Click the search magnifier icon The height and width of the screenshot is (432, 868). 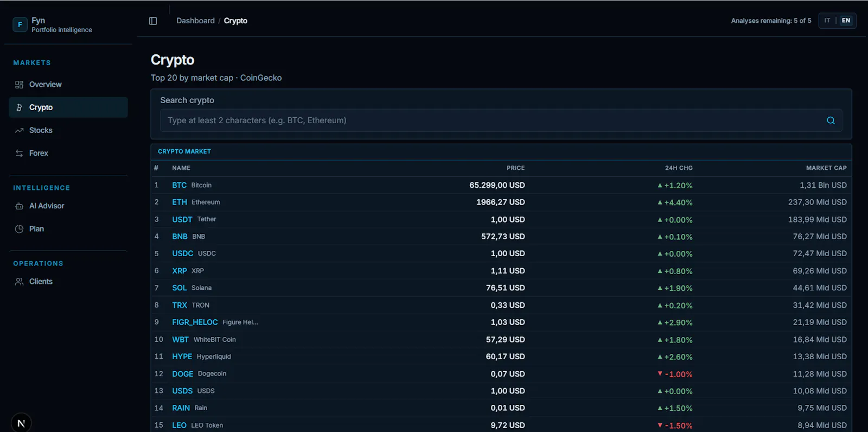(x=831, y=120)
